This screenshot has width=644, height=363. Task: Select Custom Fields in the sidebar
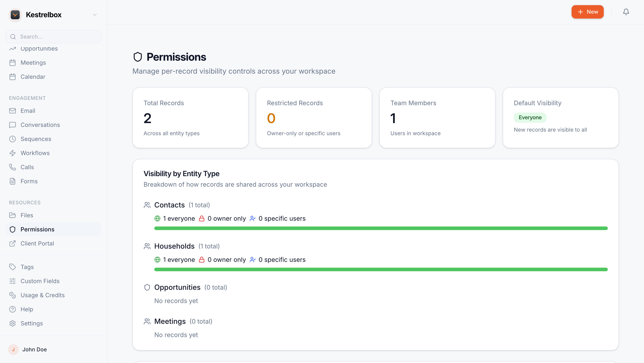pos(40,281)
